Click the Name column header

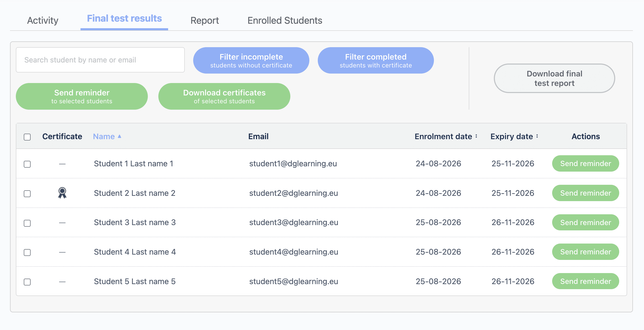click(x=104, y=136)
